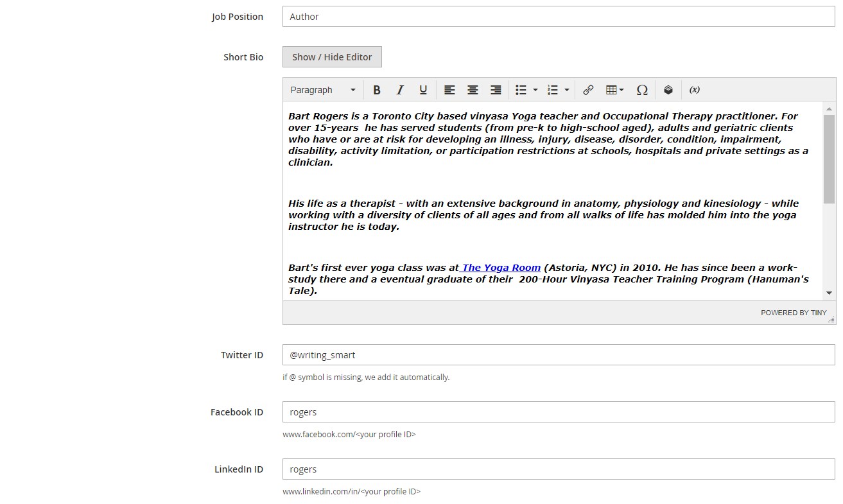This screenshot has height=504, width=843.
Task: Toggle bold formatting in the editor
Action: (377, 90)
